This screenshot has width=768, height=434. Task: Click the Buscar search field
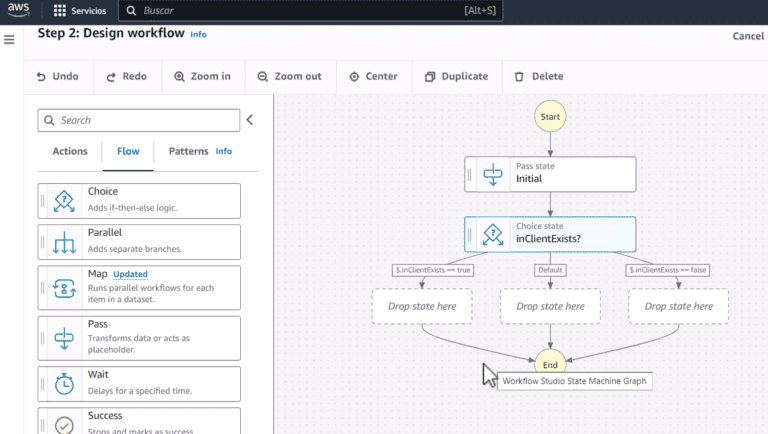310,10
